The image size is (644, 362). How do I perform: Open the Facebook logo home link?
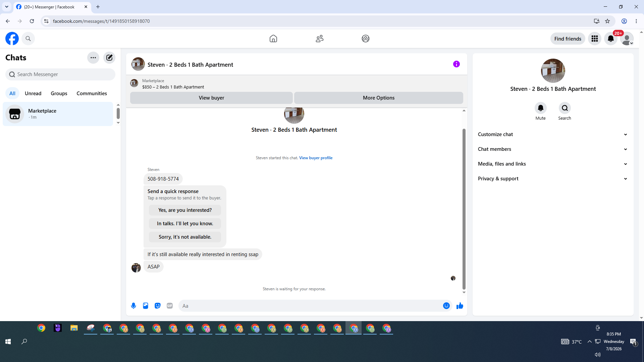point(12,39)
